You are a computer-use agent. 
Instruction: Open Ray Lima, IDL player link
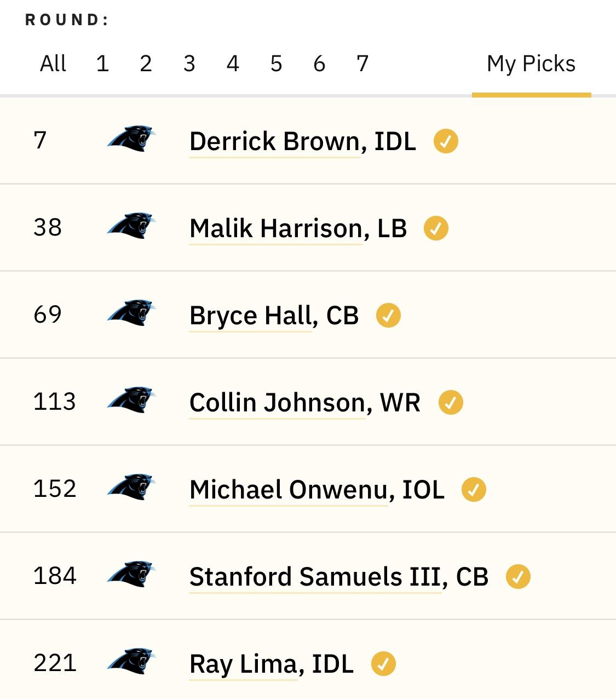pos(272,664)
